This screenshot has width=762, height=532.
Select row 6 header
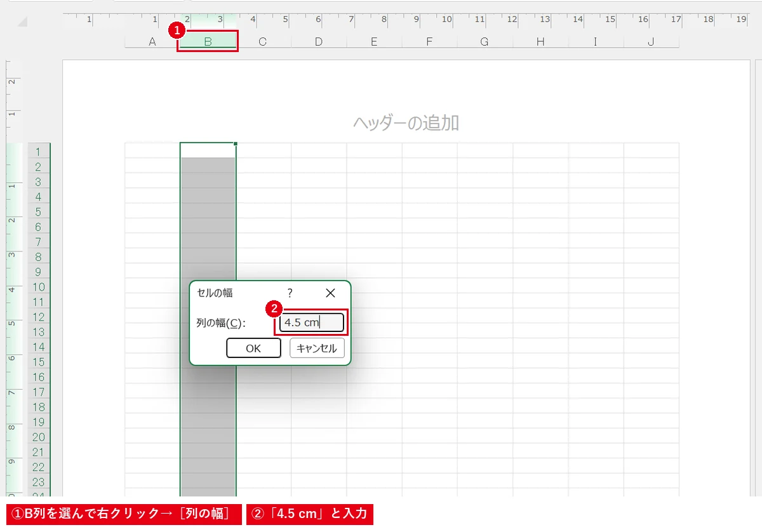pyautogui.click(x=39, y=227)
